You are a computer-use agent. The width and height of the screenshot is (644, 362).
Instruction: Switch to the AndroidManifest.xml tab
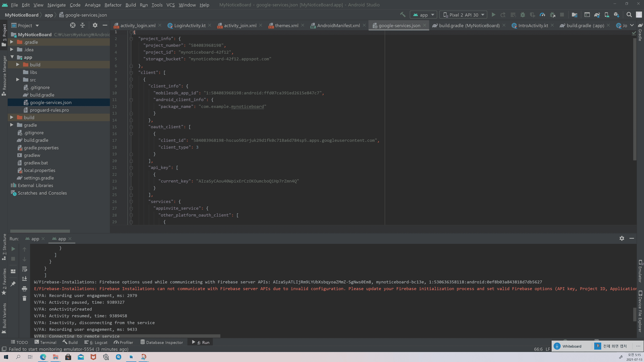coord(338,25)
